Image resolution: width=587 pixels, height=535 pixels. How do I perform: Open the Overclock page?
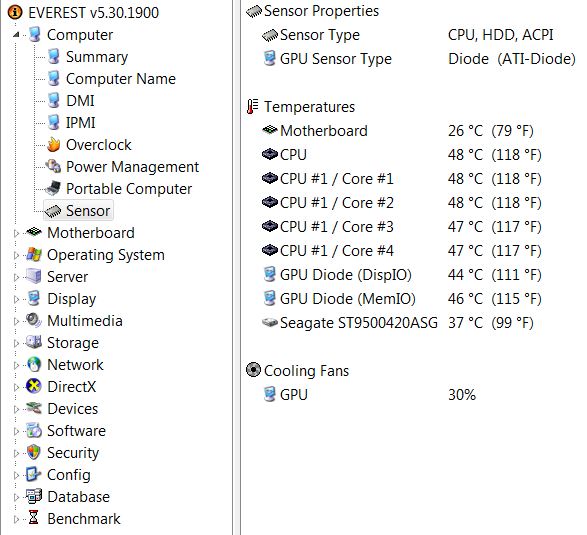(99, 145)
